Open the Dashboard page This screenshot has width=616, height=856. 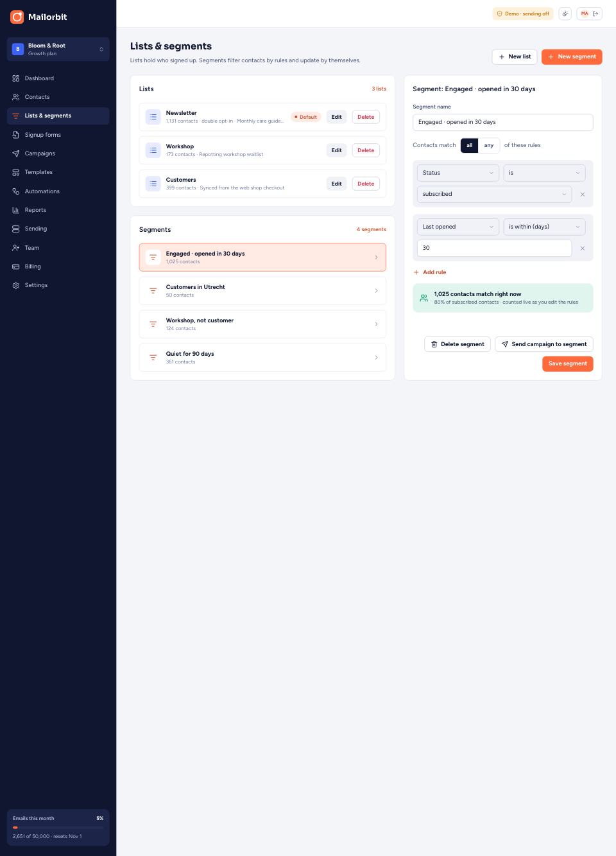[x=58, y=78]
